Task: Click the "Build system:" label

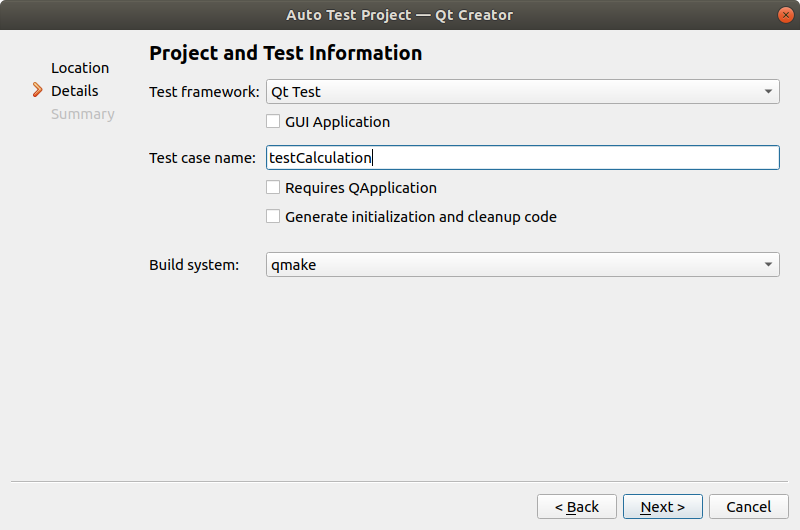Action: [x=194, y=265]
